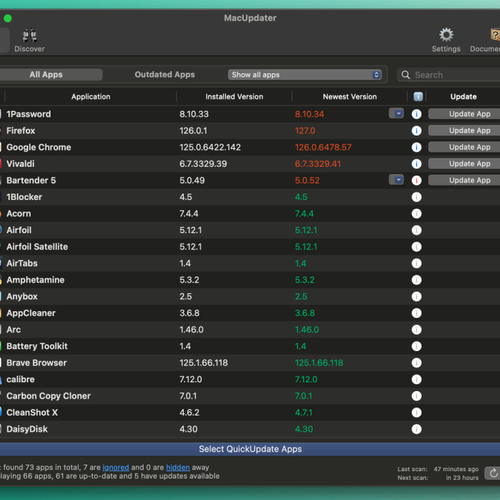Image resolution: width=500 pixels, height=500 pixels.
Task: Switch to the Outdated Apps tab
Action: coord(165,75)
